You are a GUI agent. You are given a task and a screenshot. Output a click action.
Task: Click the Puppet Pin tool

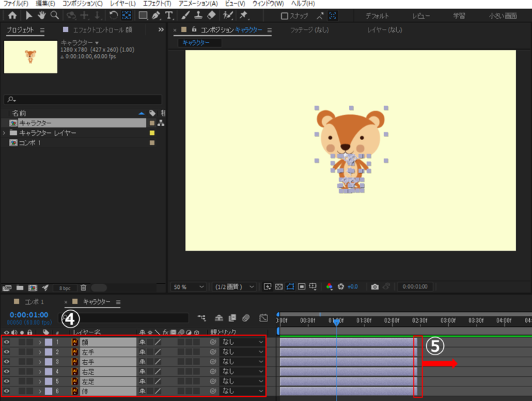click(244, 15)
